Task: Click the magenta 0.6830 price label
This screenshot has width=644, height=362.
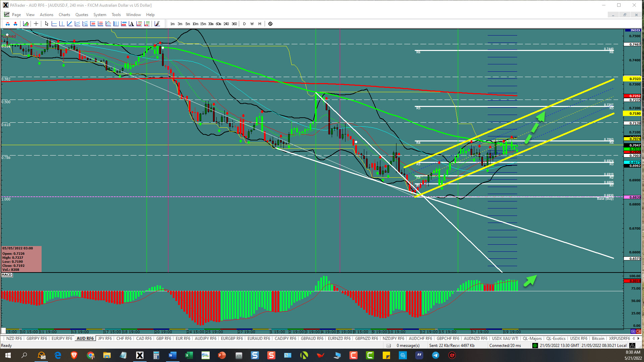Action: tap(632, 197)
